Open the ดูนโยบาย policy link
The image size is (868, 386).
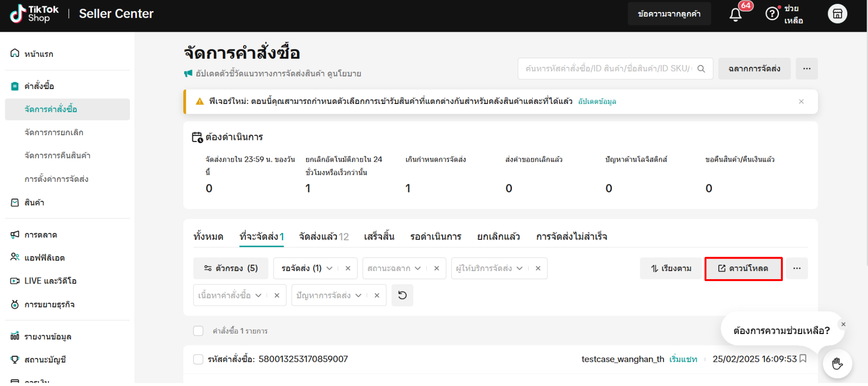[344, 74]
